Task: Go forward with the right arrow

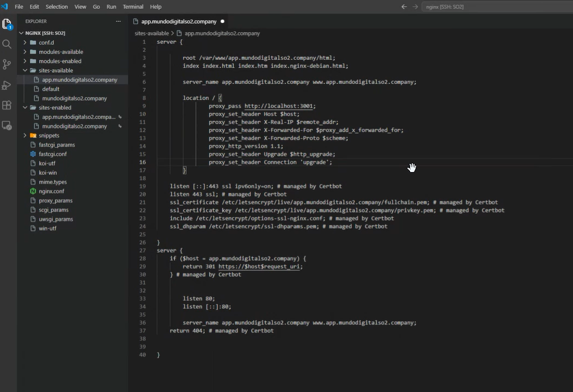Action: pos(415,7)
